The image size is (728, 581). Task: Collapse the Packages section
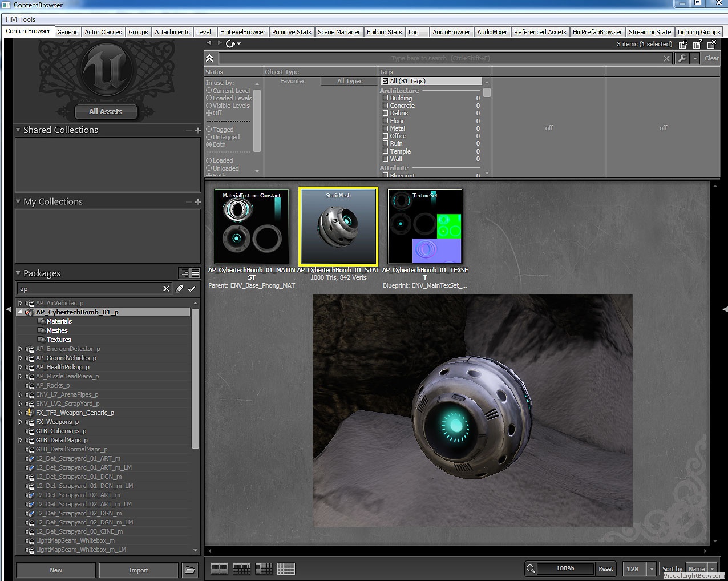click(18, 273)
